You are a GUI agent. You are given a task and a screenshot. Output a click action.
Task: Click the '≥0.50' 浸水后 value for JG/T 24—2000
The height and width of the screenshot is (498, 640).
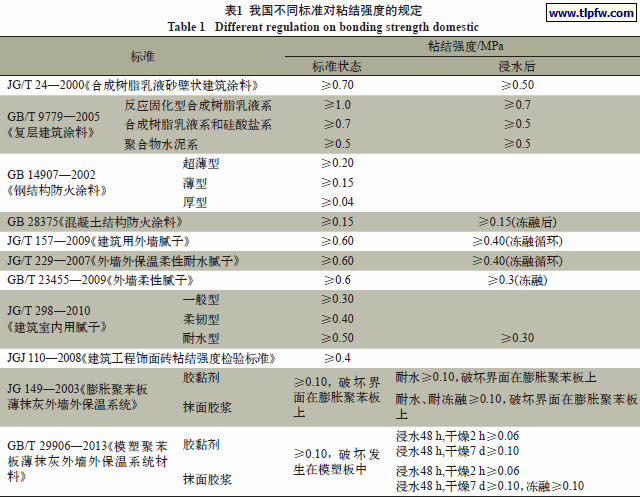[518, 85]
